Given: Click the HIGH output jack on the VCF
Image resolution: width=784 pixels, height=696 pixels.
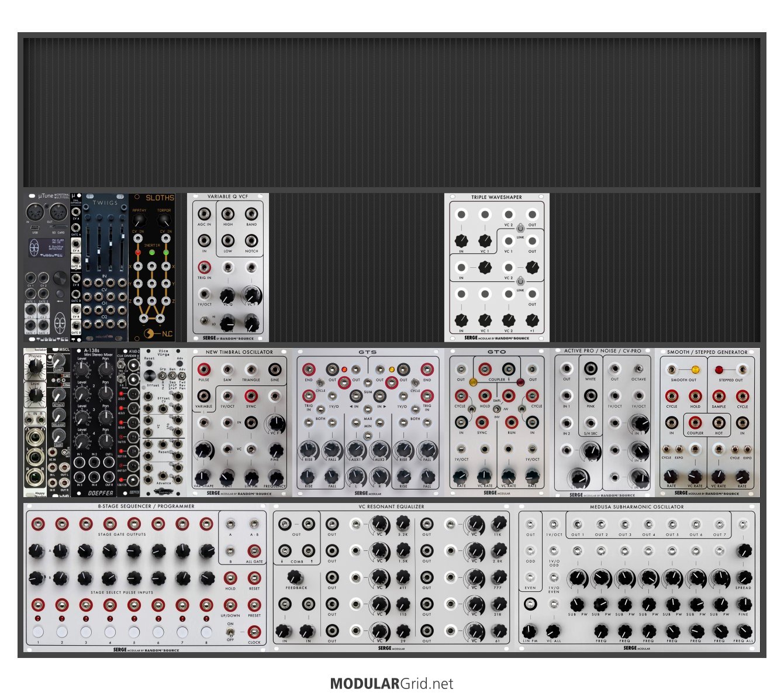Looking at the screenshot, I should (x=228, y=213).
